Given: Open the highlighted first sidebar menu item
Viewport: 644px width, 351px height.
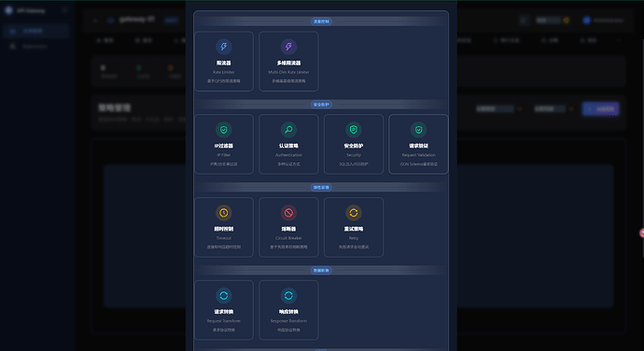Looking at the screenshot, I should [x=35, y=31].
